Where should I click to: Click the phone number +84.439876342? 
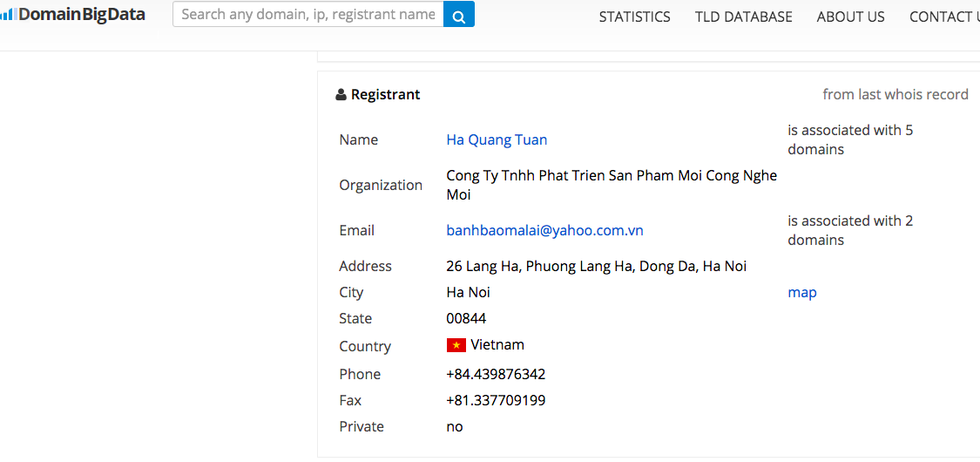pos(496,375)
